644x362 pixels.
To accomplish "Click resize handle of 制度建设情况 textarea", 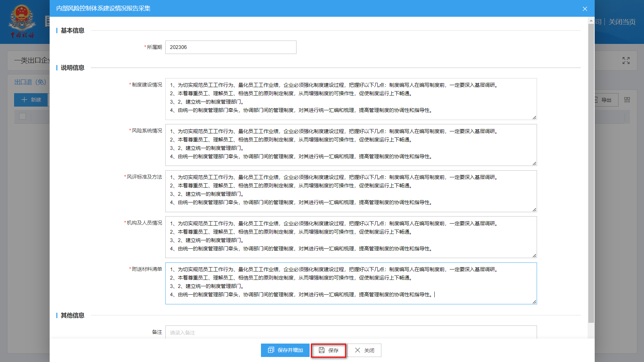I will 534,117.
